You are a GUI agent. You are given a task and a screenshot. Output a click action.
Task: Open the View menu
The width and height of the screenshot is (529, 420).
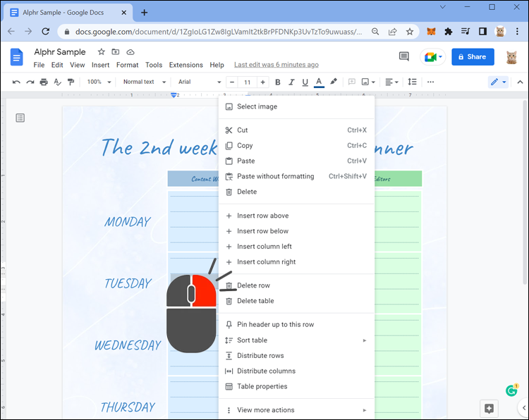(x=78, y=65)
